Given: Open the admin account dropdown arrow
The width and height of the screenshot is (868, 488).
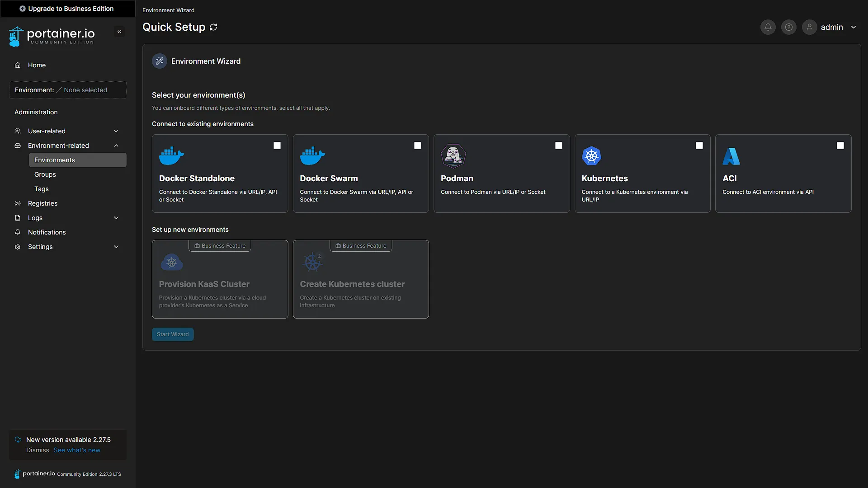Looking at the screenshot, I should pyautogui.click(x=854, y=27).
